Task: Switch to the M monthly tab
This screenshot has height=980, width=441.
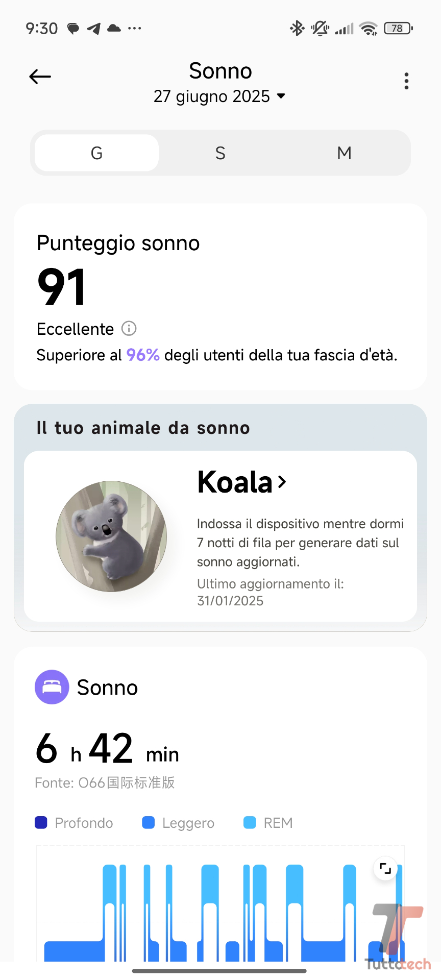Action: point(344,153)
